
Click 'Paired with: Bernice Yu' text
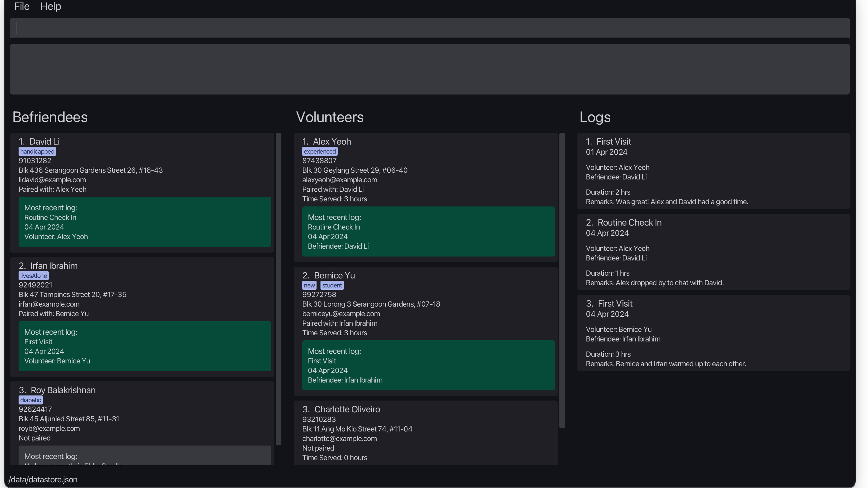click(x=53, y=314)
